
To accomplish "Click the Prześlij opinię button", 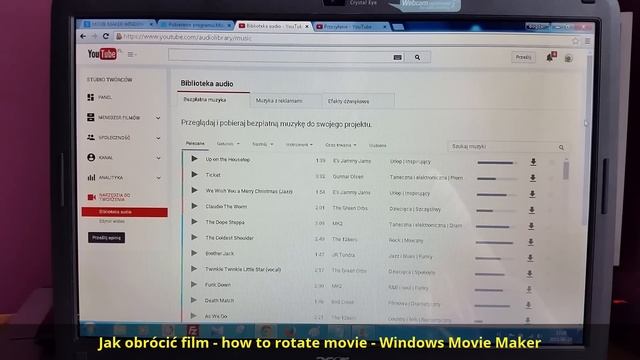I will click(x=107, y=238).
